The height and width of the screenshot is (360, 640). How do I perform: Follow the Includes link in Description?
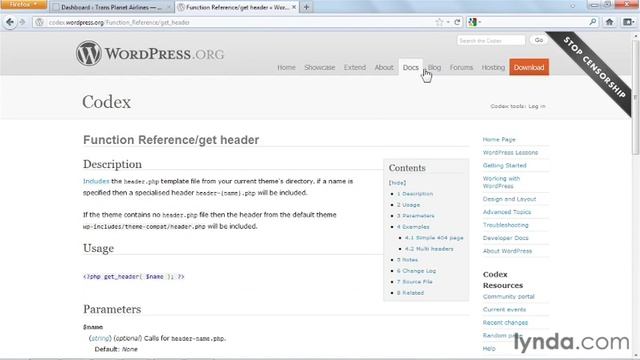(96, 181)
